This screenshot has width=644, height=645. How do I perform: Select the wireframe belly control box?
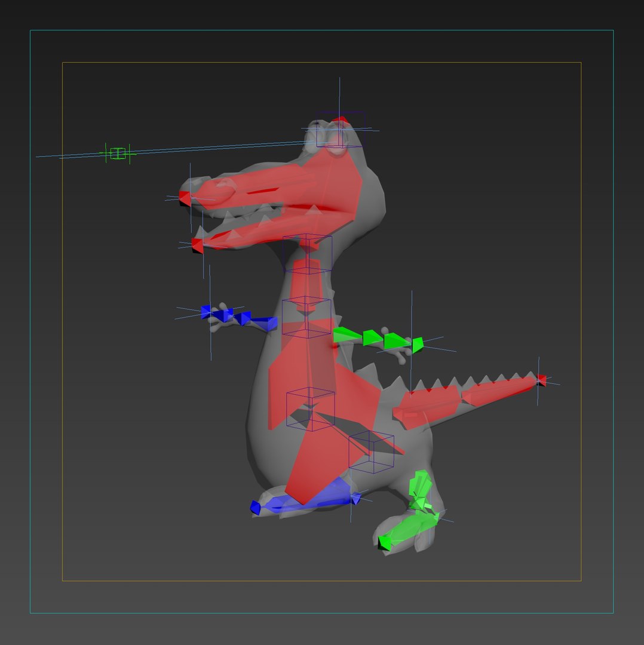coord(311,409)
